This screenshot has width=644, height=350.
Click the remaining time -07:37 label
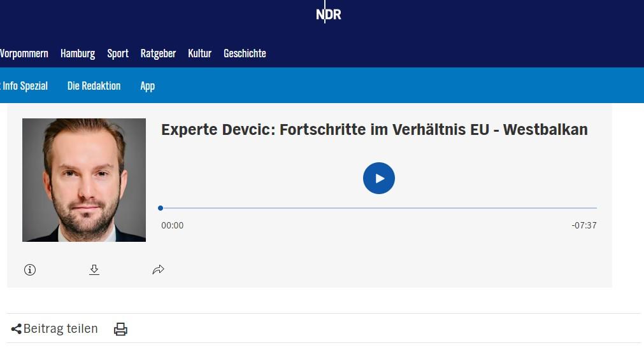[583, 225]
